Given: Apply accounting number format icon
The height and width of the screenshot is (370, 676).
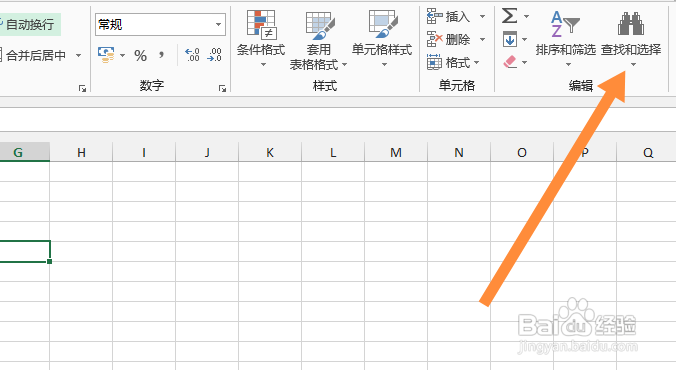Looking at the screenshot, I should point(106,55).
